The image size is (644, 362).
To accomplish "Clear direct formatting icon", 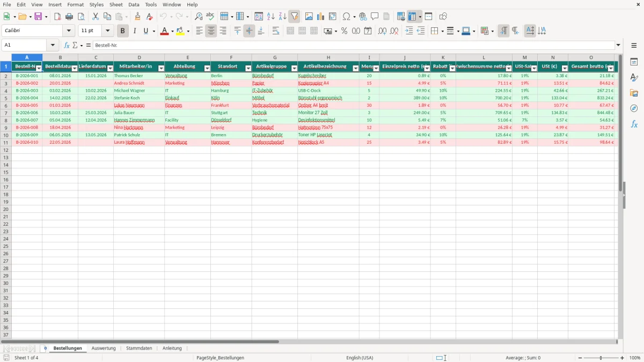I will (x=150, y=17).
